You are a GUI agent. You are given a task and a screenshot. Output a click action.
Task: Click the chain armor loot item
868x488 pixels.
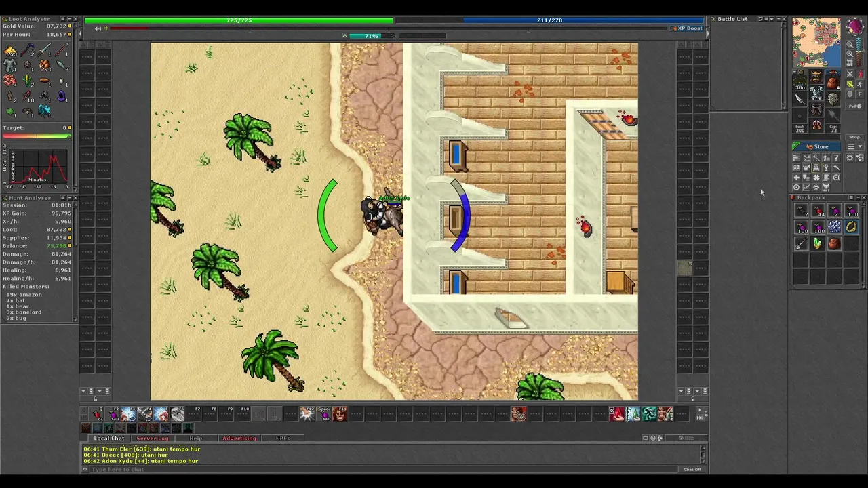[x=10, y=64]
